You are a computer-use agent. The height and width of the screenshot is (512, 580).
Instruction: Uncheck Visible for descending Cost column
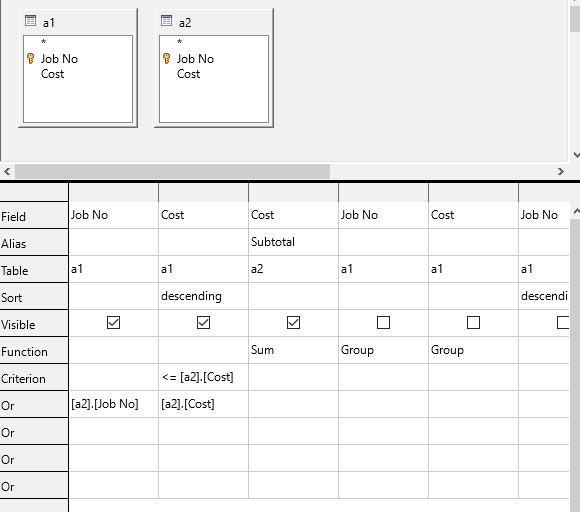click(x=203, y=323)
